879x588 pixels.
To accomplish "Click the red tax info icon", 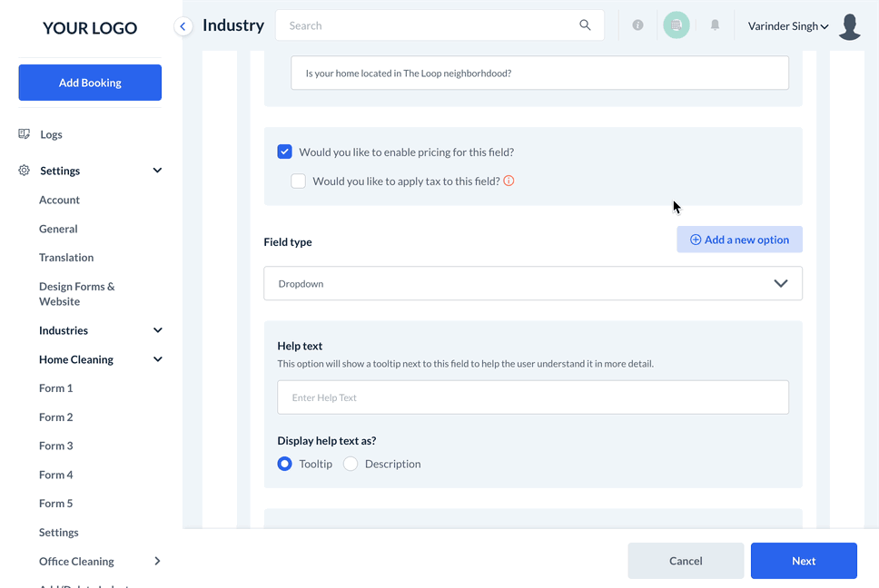I will click(x=509, y=181).
